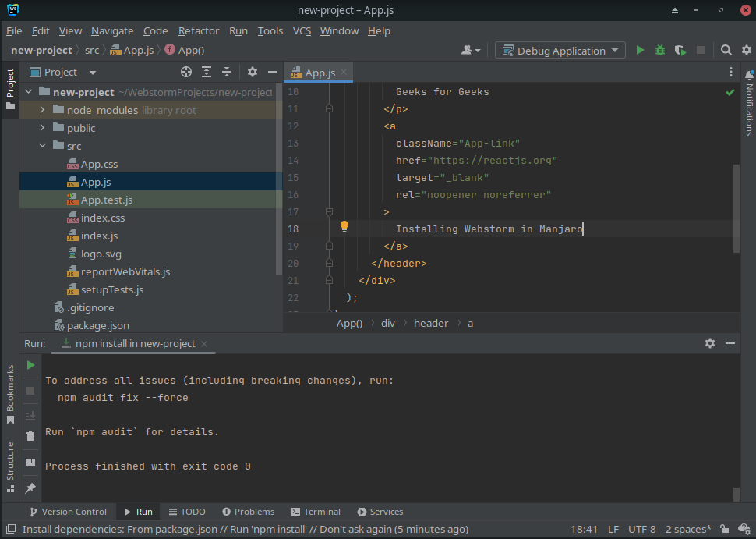Expand the node_modules folder
The height and width of the screenshot is (539, 756).
(43, 111)
